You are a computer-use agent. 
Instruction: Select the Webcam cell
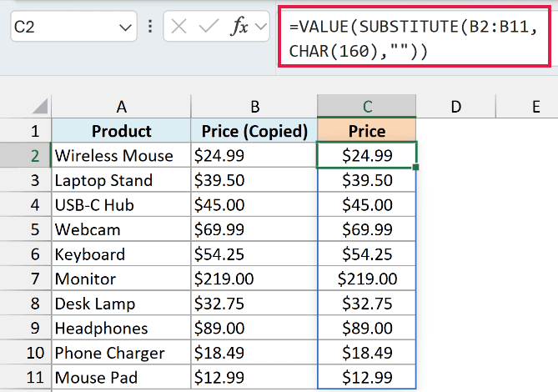[121, 229]
